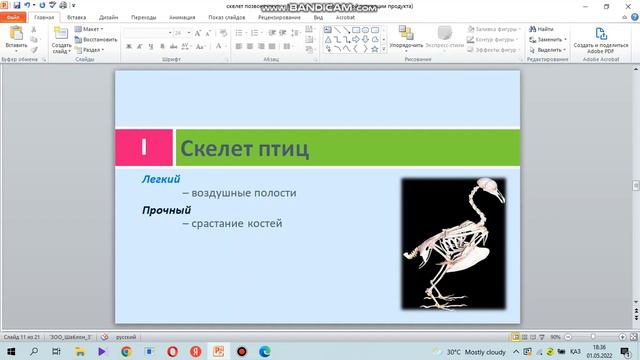
Task: Click the Заменить replace button
Action: coord(548,40)
